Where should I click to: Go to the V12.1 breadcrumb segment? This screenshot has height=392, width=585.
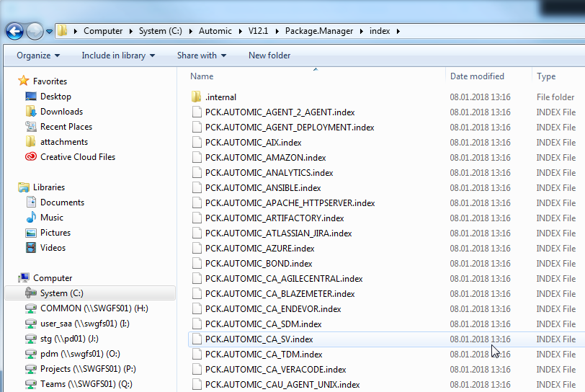click(258, 31)
